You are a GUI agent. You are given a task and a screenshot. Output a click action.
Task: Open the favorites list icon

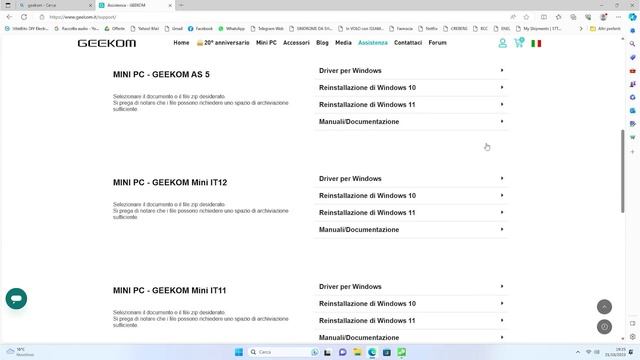click(558, 17)
